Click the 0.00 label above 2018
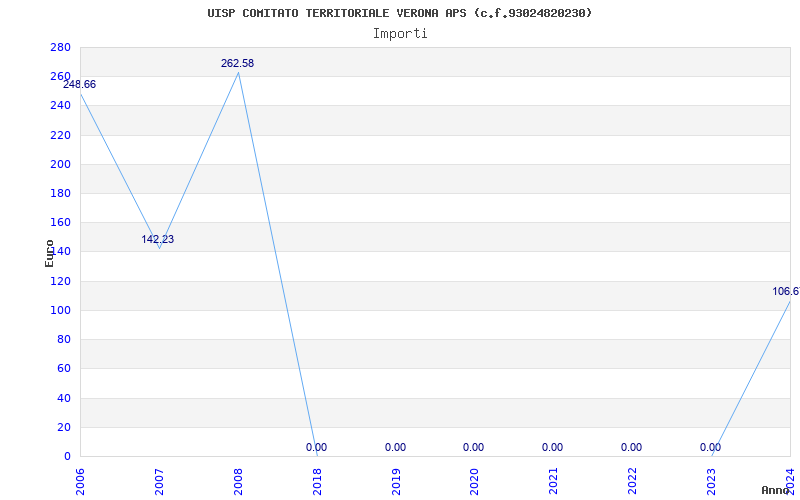The width and height of the screenshot is (800, 500). pos(316,447)
